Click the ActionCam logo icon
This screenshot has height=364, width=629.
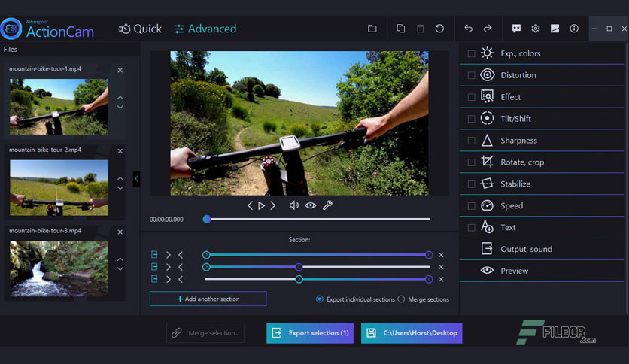click(11, 29)
